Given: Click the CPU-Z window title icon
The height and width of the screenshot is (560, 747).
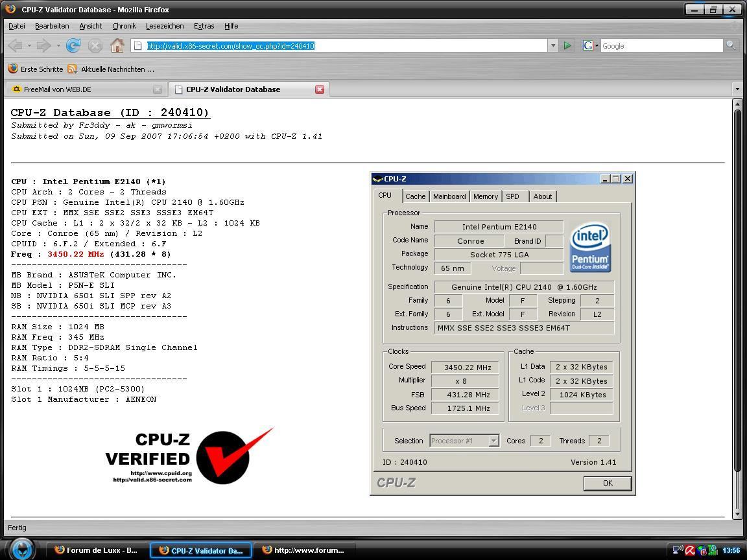Looking at the screenshot, I should tap(378, 179).
